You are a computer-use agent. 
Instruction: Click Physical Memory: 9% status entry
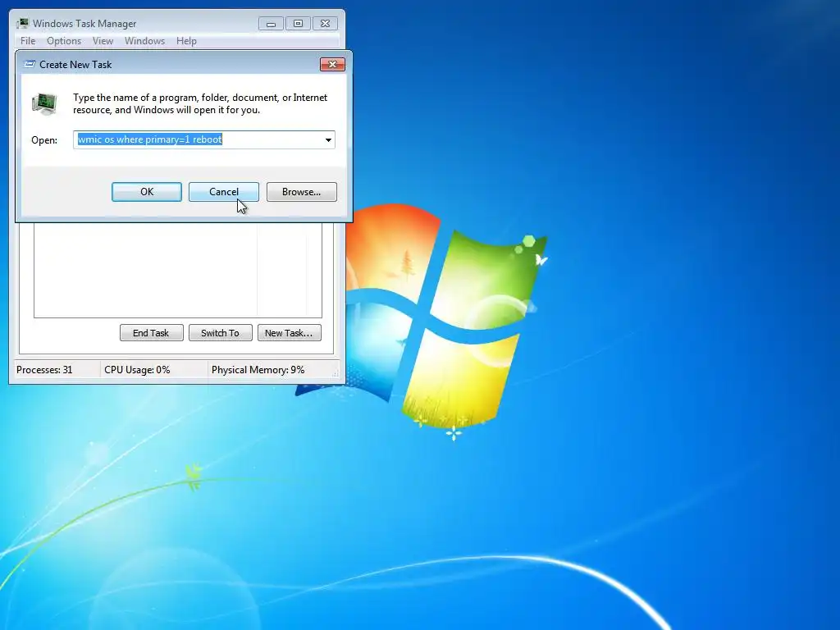coord(258,370)
